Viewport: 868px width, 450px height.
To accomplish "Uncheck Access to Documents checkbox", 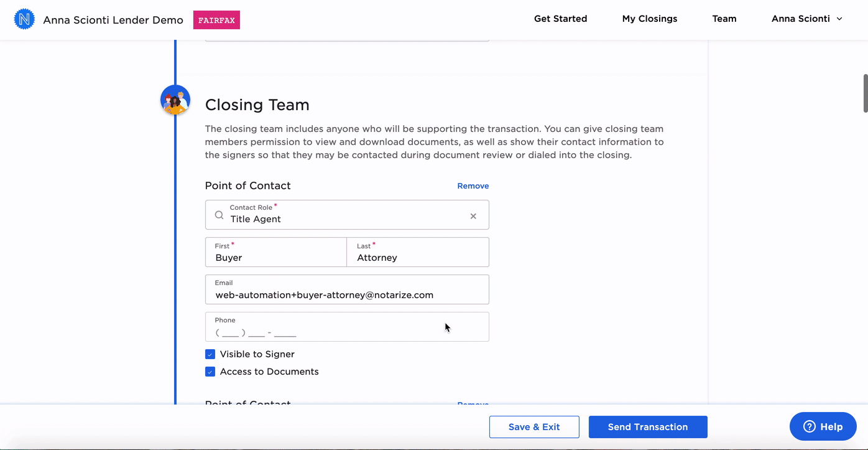I will click(x=210, y=372).
